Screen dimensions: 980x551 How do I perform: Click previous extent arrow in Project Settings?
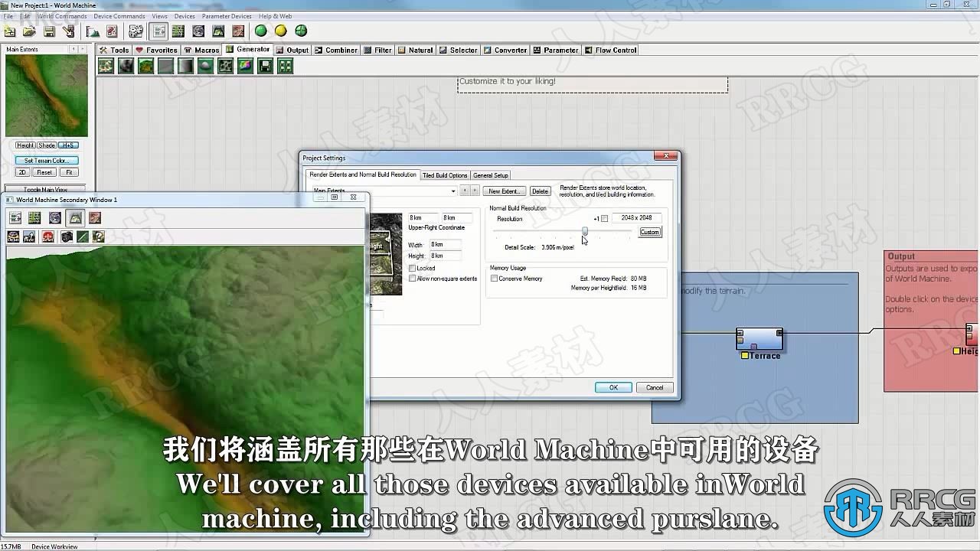tap(464, 191)
